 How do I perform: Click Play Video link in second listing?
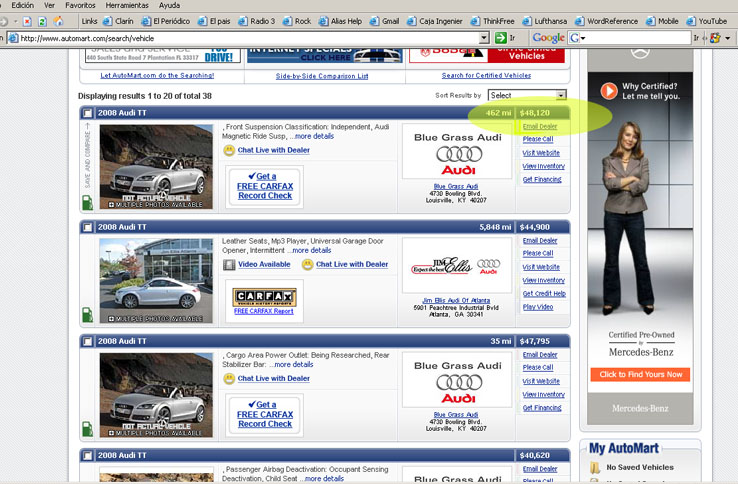(538, 307)
